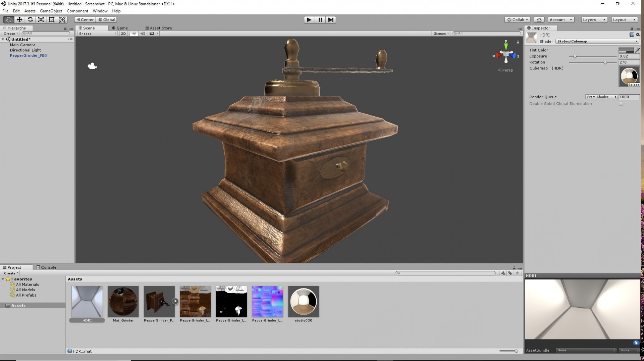Open the Skybox/Cubemap shader dropdown
The width and height of the screenshot is (644, 361).
click(x=597, y=41)
